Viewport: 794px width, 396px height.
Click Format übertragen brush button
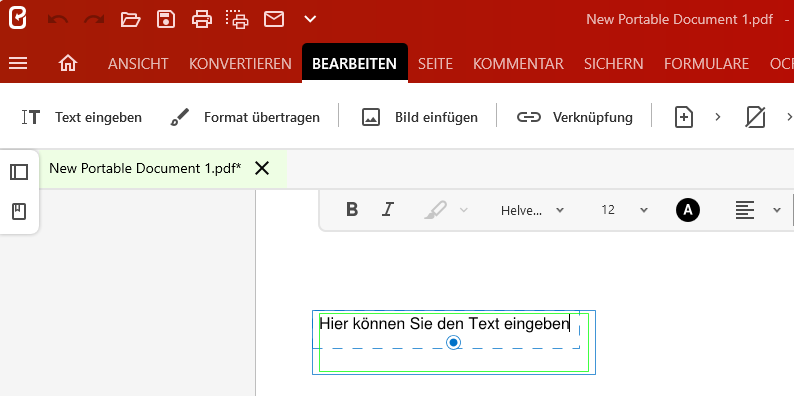[245, 117]
